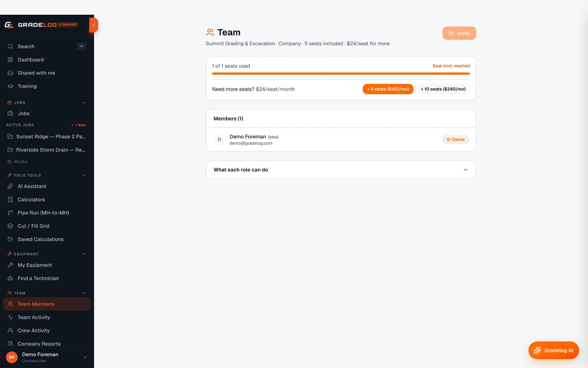Screen dimensions: 588x368
Task: Click the Crew Activity person icon
Action: [10, 331]
